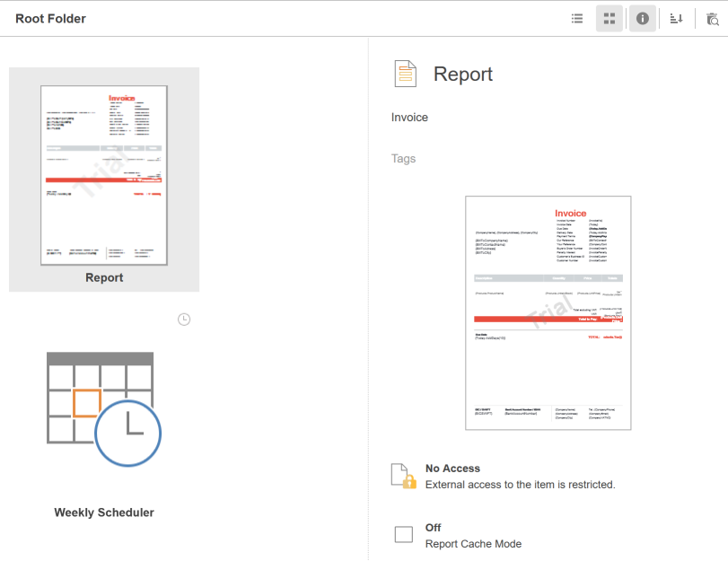
Task: Open the recycle bin viewer
Action: pos(712,19)
